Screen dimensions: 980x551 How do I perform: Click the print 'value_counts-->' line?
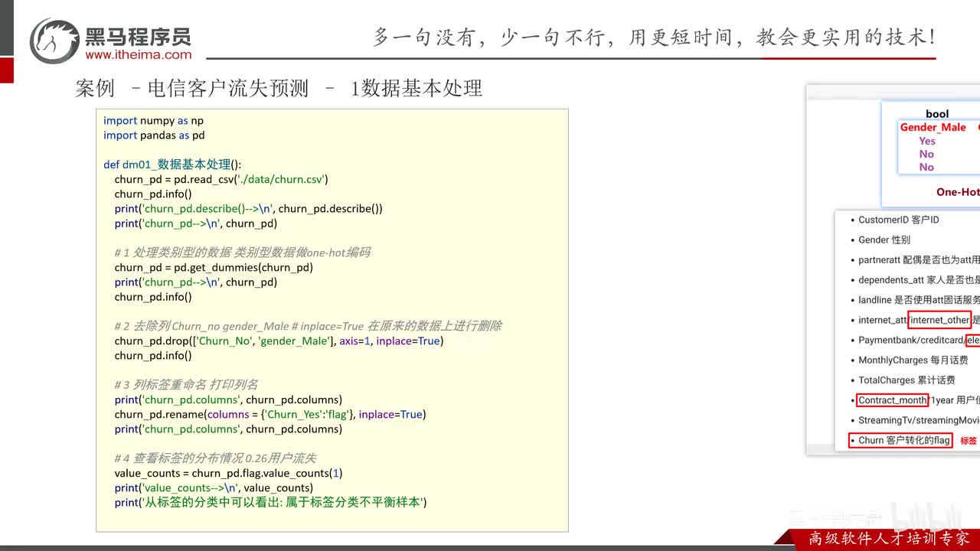point(214,487)
